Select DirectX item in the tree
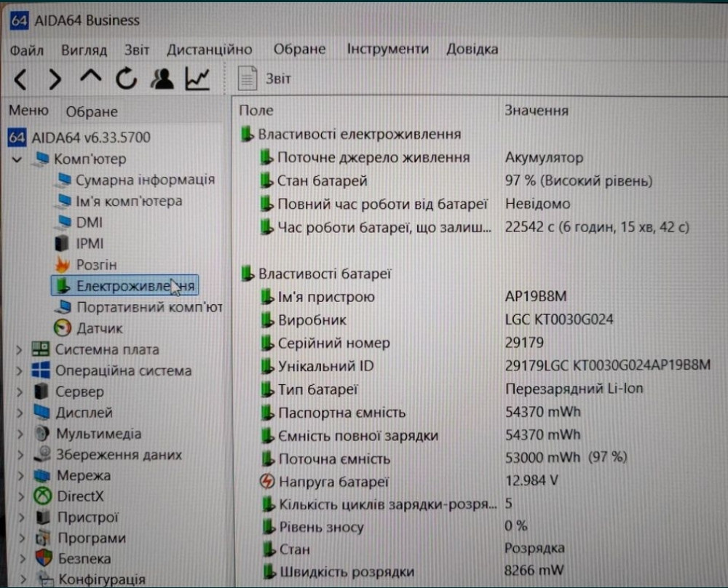The height and width of the screenshot is (588, 728). [80, 497]
